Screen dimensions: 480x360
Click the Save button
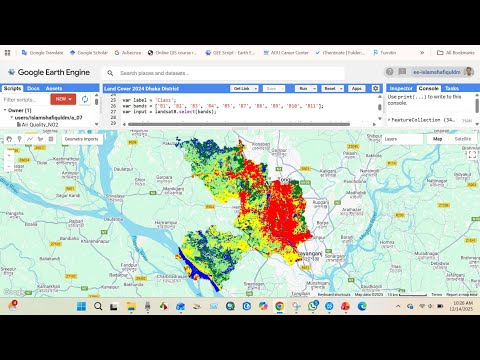[271, 88]
